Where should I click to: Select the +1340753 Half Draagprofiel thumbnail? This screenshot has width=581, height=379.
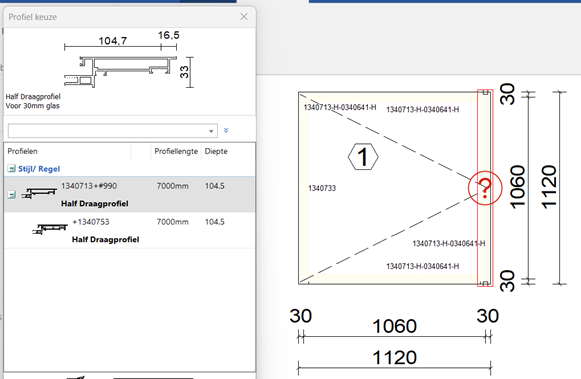tap(50, 229)
